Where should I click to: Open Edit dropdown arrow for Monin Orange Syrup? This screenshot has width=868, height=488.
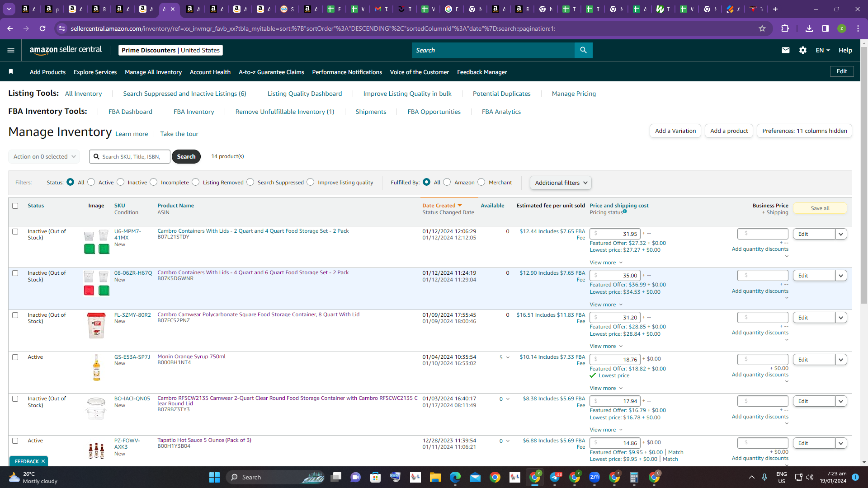[841, 360]
